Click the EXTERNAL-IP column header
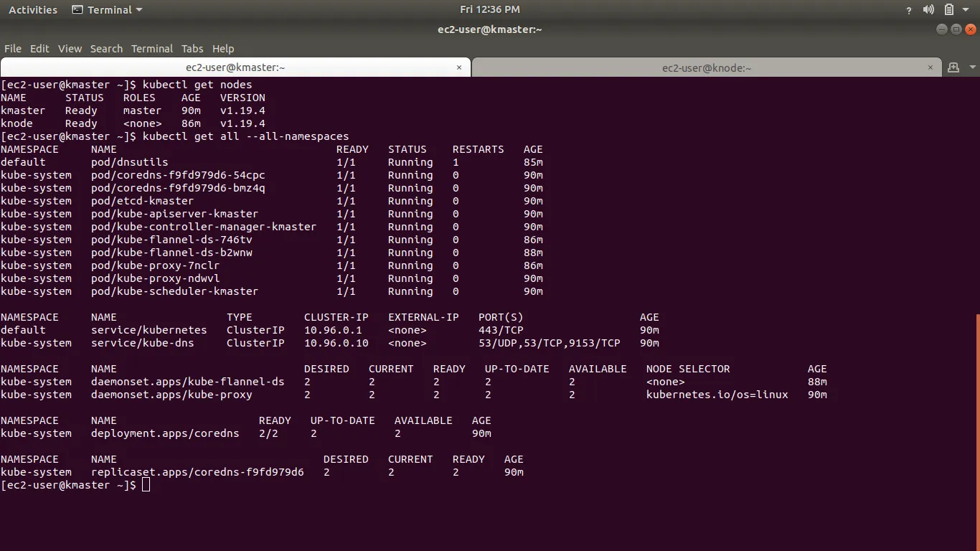This screenshot has height=551, width=980. tap(423, 317)
